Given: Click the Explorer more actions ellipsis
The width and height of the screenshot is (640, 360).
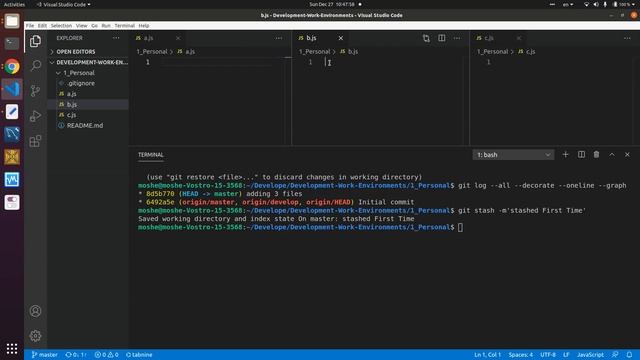Looking at the screenshot, I should point(116,38).
